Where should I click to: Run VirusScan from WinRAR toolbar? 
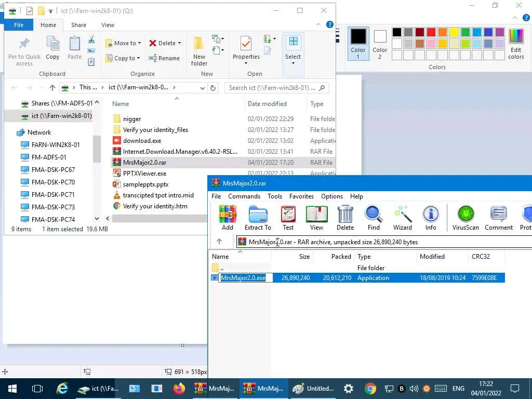point(465,218)
